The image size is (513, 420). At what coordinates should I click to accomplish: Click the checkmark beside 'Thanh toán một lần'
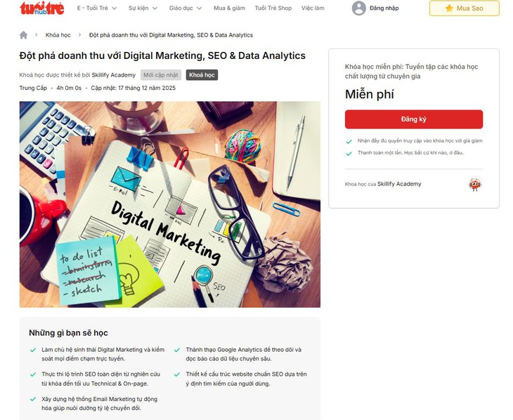point(349,153)
